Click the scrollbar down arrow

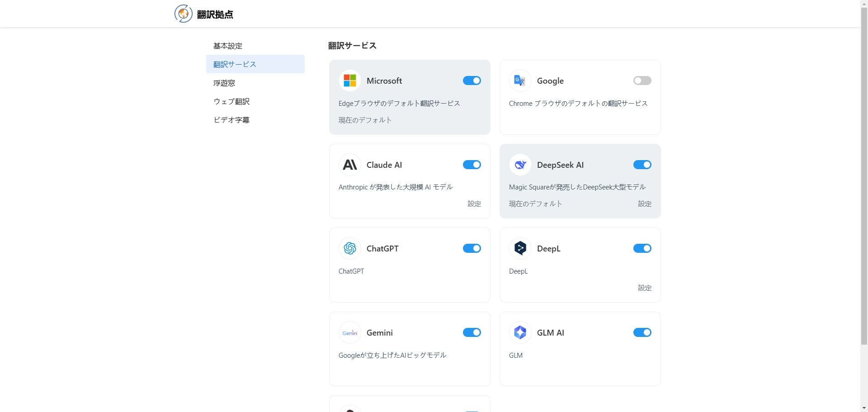(x=864, y=408)
